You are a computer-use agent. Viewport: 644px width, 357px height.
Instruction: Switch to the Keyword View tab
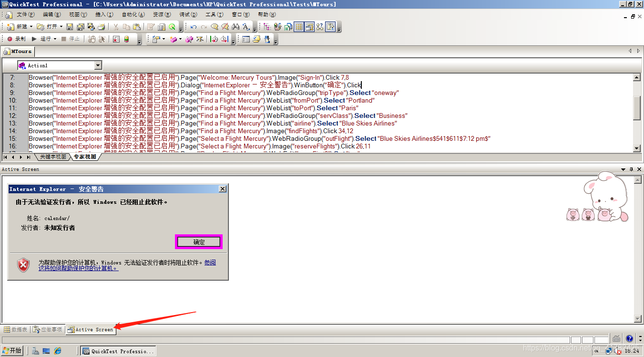52,157
